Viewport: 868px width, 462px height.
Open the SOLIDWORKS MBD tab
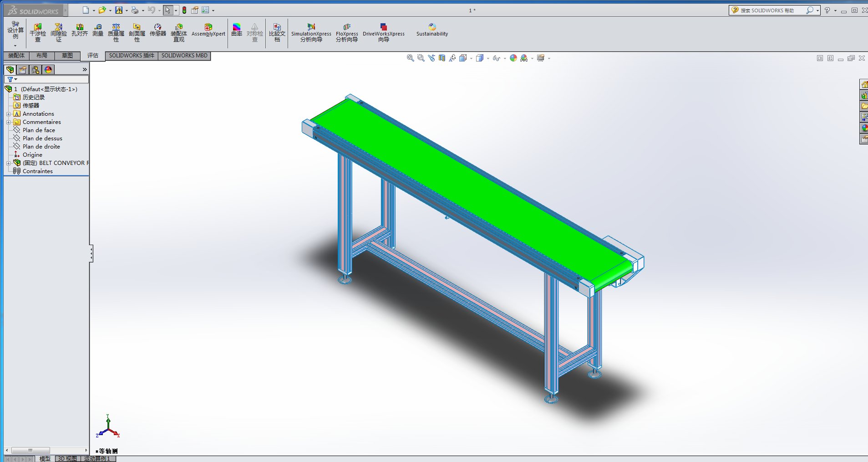(x=184, y=56)
